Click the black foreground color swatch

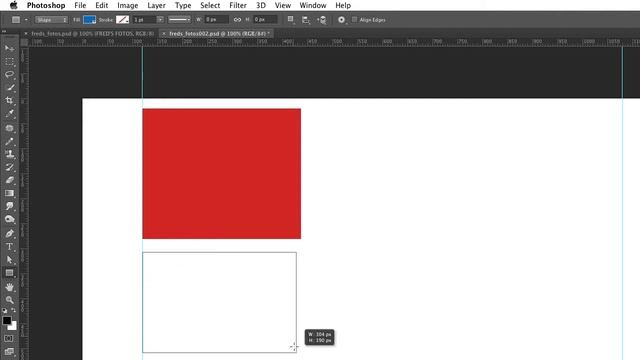(7, 320)
